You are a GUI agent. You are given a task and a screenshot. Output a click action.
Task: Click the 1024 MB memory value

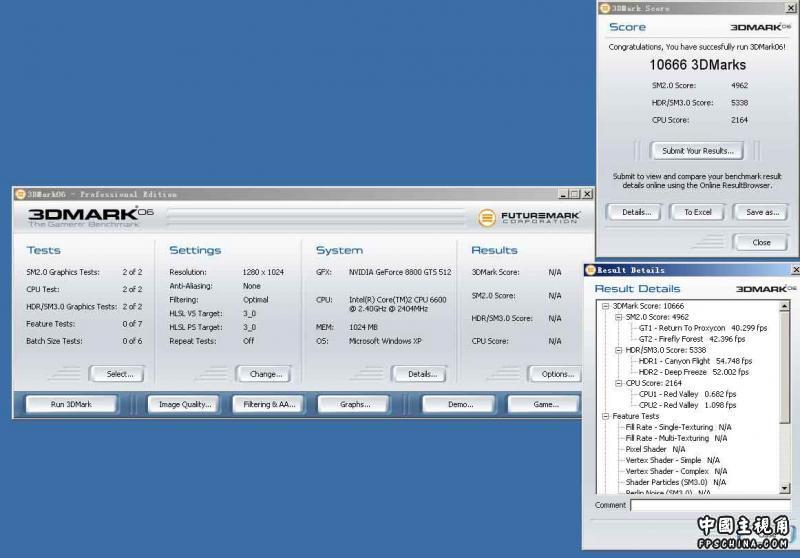pos(363,327)
